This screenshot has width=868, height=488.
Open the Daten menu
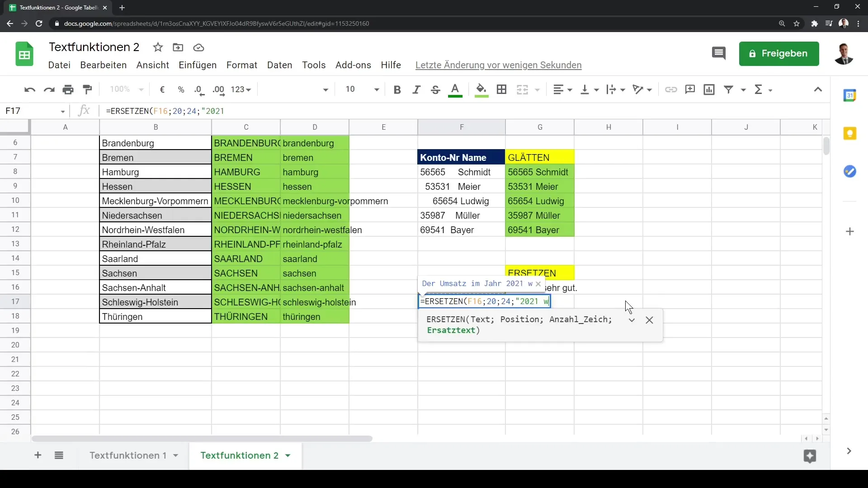pos(280,65)
